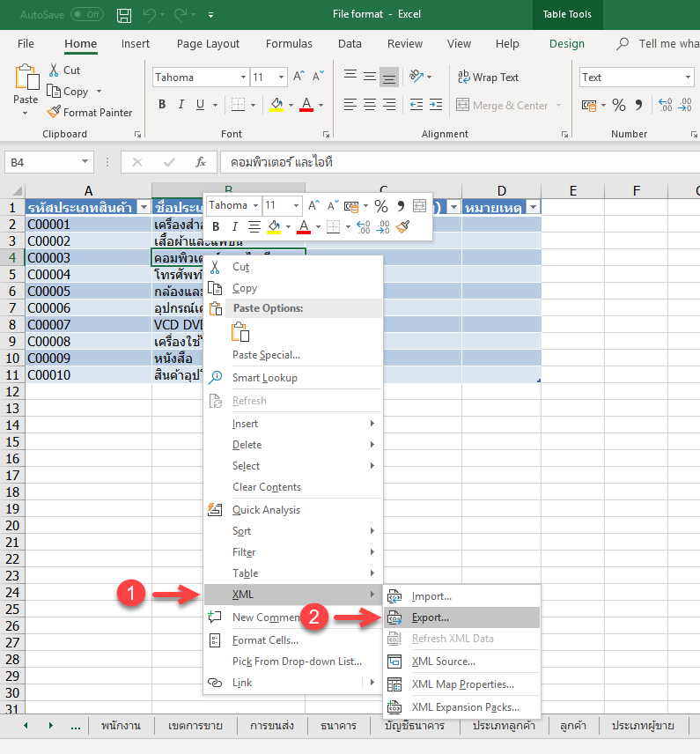Open the ribbon font size dropdown
This screenshot has height=754, width=700.
(281, 77)
